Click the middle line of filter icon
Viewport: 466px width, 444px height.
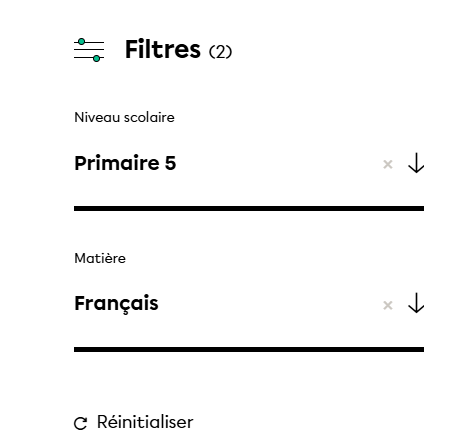(x=89, y=50)
